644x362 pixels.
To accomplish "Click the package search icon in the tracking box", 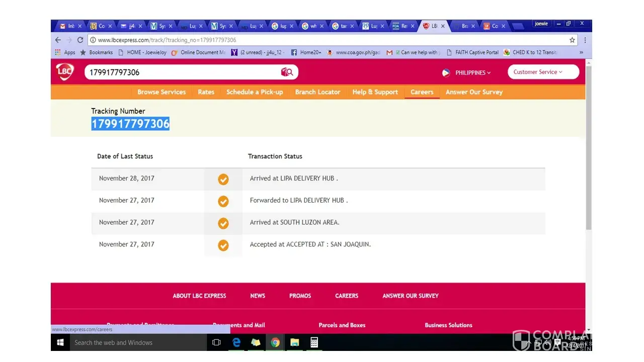I will [x=287, y=72].
